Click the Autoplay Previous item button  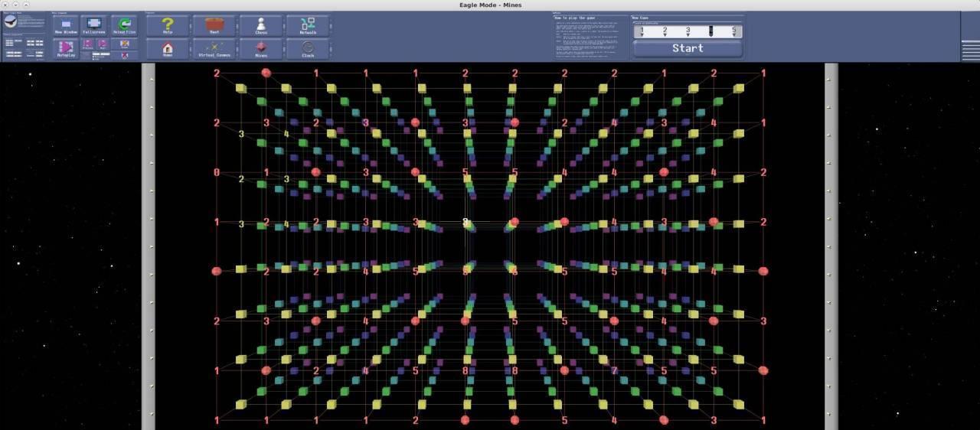tap(88, 44)
